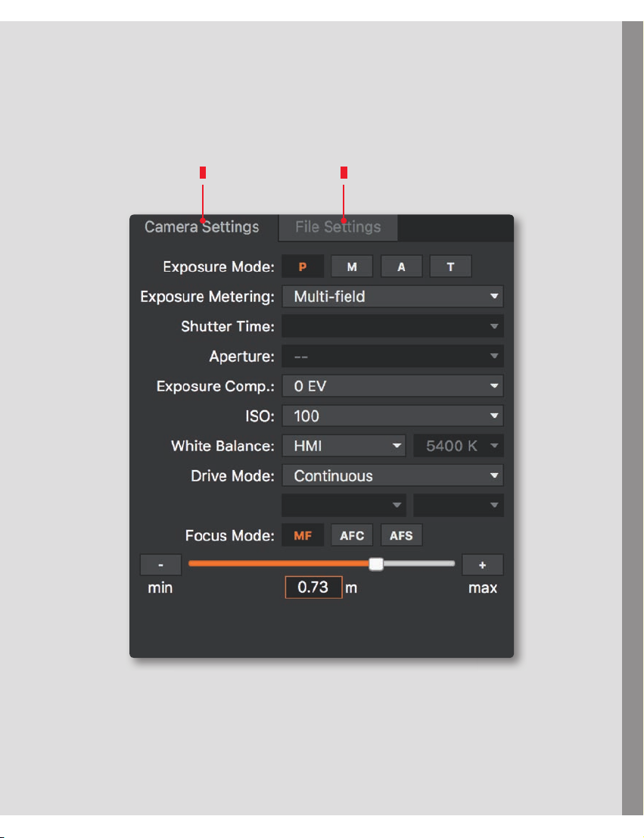Click the plus focus step button

point(483,565)
